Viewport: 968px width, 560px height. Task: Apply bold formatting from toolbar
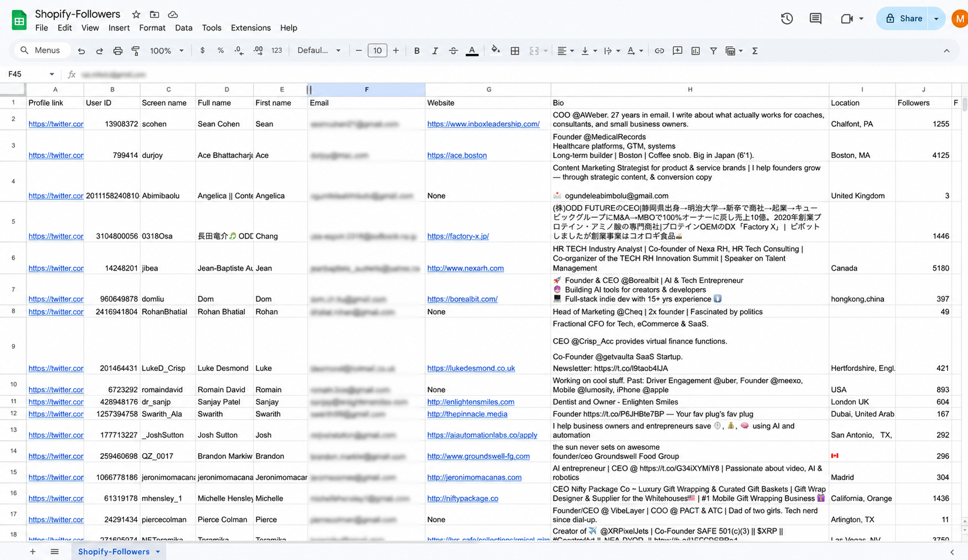[417, 50]
